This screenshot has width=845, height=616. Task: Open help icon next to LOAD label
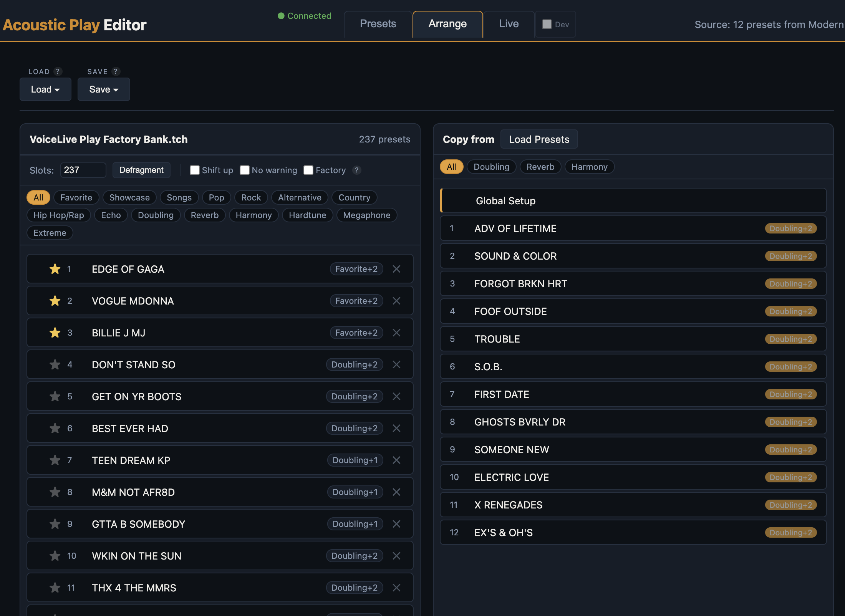58,71
